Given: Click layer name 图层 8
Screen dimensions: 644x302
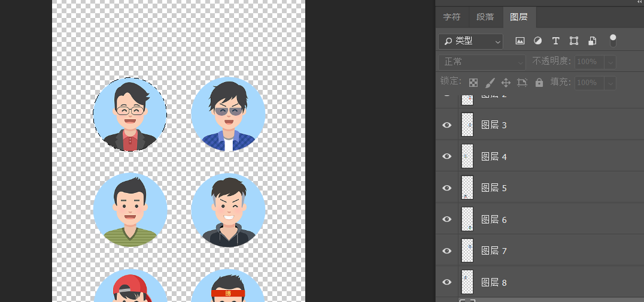Looking at the screenshot, I should click(494, 283).
